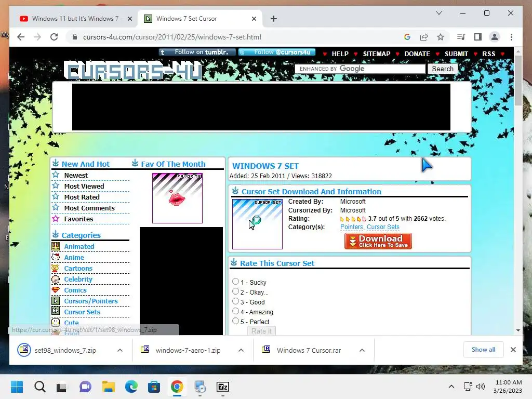This screenshot has width=532, height=399.
Task: Select the 4 - Amazing rating
Action: 235,311
